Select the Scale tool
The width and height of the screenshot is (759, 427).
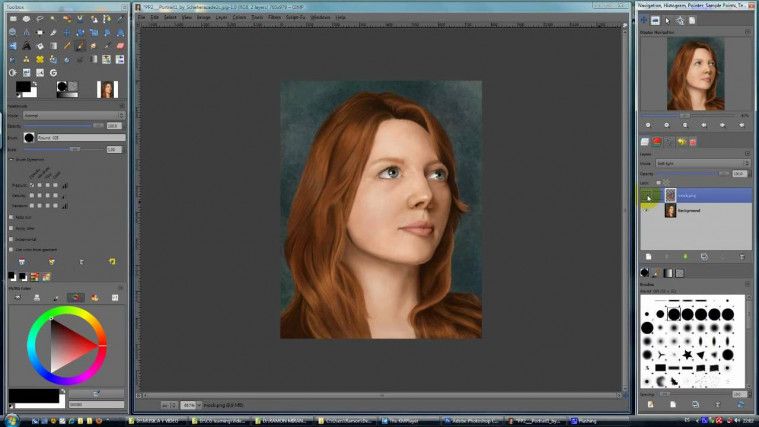click(x=93, y=32)
